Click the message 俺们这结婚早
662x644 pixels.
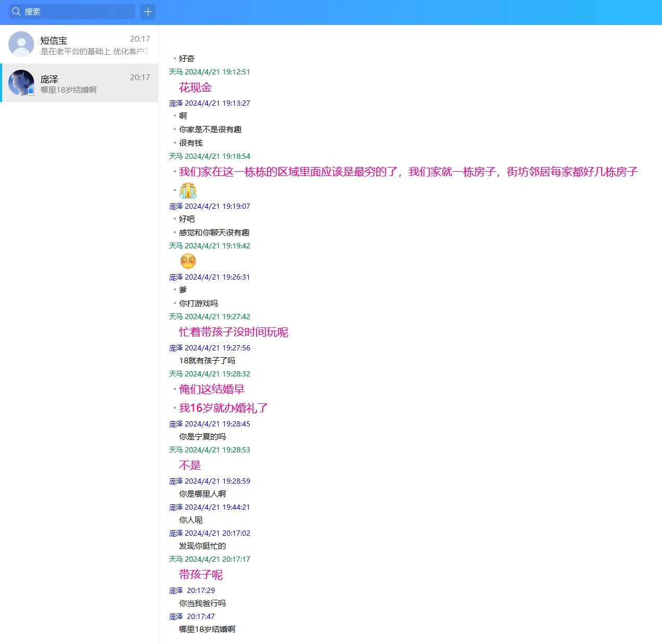click(x=211, y=389)
